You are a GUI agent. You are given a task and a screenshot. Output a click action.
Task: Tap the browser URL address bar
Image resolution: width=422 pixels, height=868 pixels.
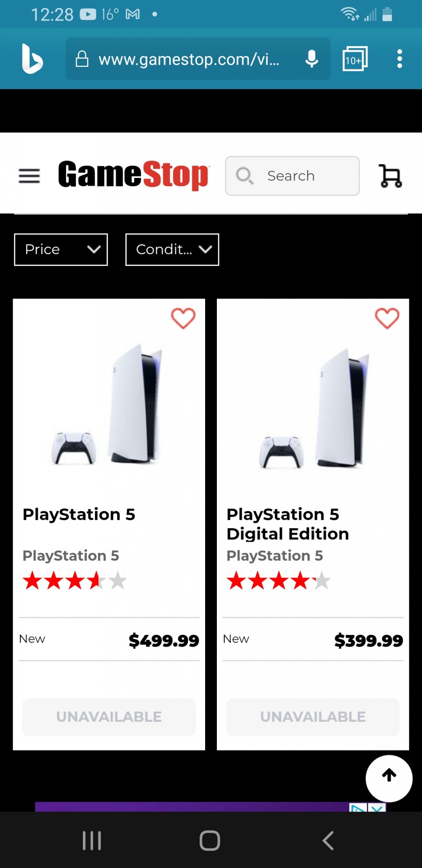(x=189, y=59)
